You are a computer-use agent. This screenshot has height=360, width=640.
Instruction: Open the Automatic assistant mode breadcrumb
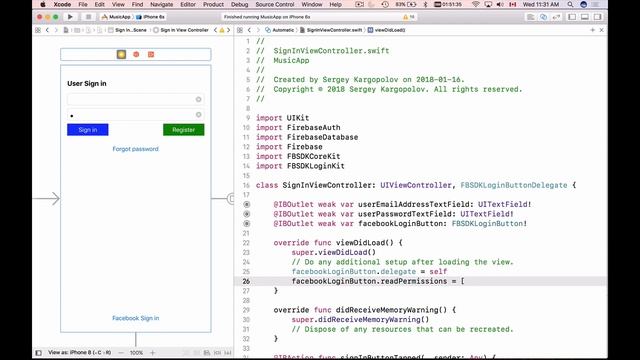click(280, 30)
